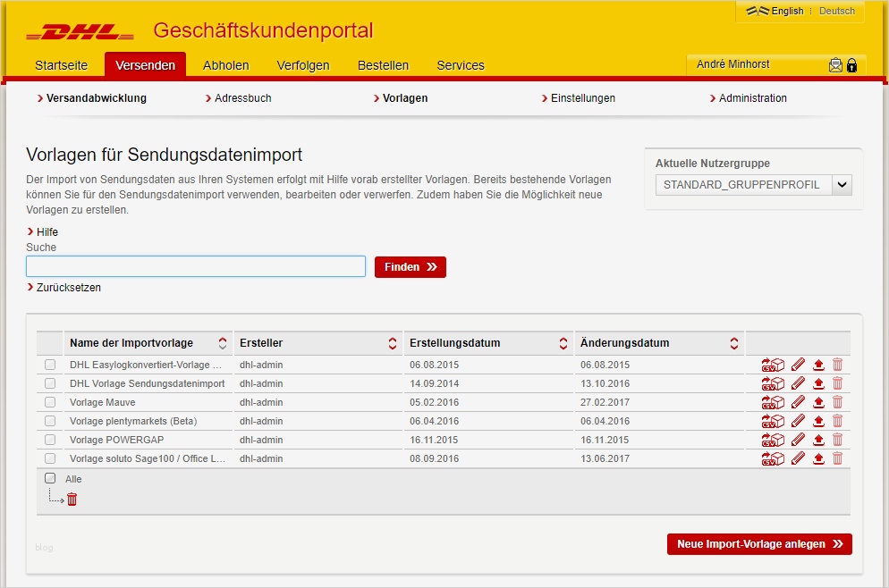Screen dimensions: 889x588
Task: Run CSV import with Vorlage Mauve
Action: tap(773, 402)
